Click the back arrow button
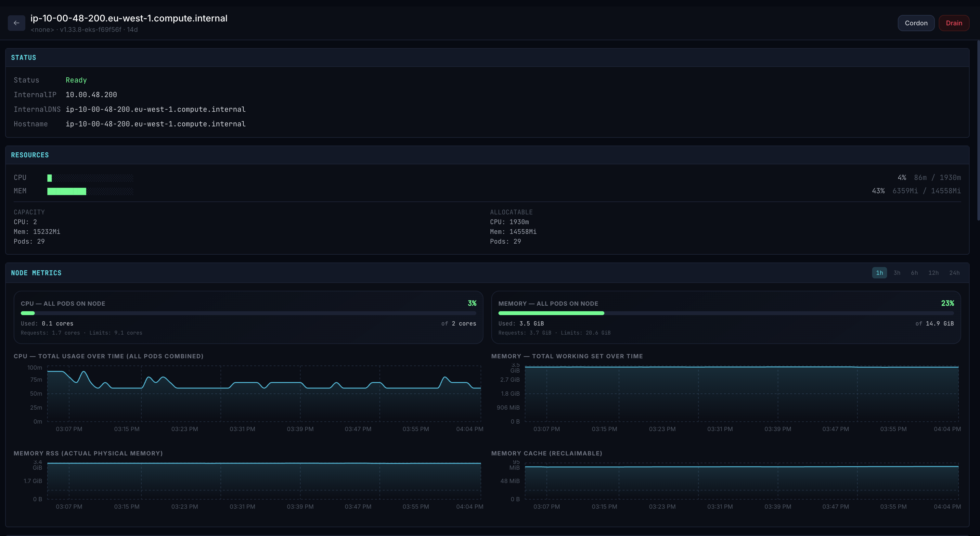This screenshot has height=536, width=980. coord(16,23)
